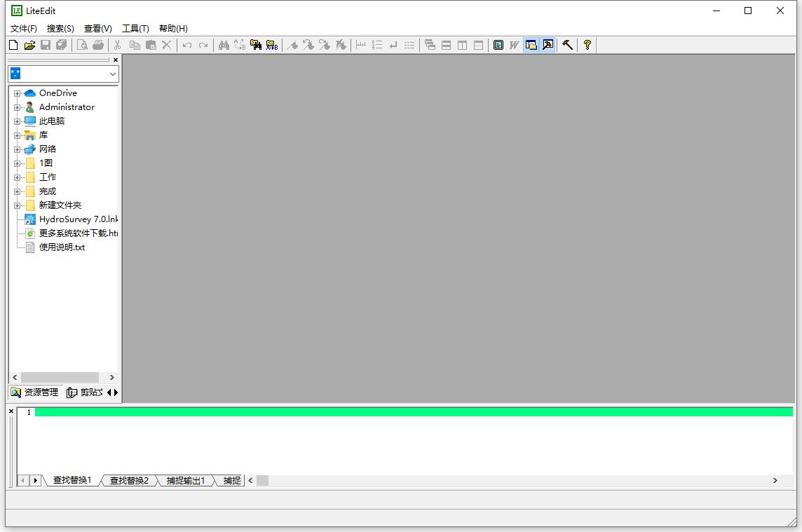
Task: Close the bottom output panel
Action: coord(11,411)
